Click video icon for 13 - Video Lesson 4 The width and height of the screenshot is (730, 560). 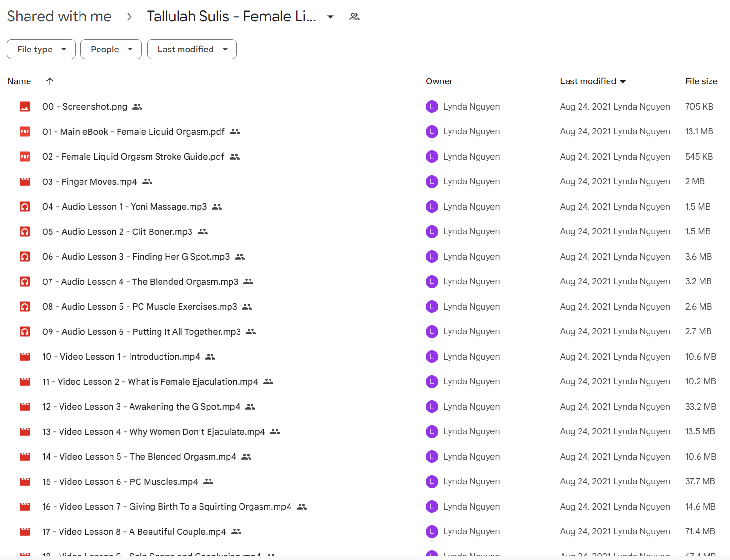[25, 431]
